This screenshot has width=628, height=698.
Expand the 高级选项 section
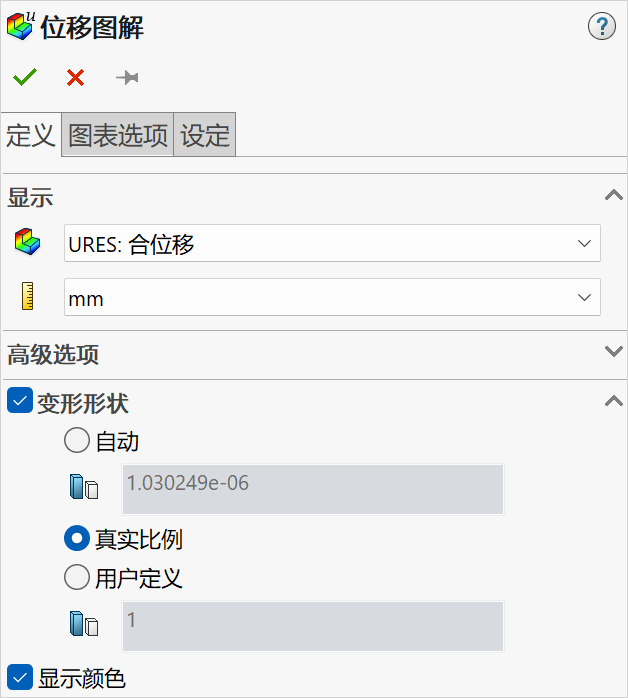click(x=614, y=352)
